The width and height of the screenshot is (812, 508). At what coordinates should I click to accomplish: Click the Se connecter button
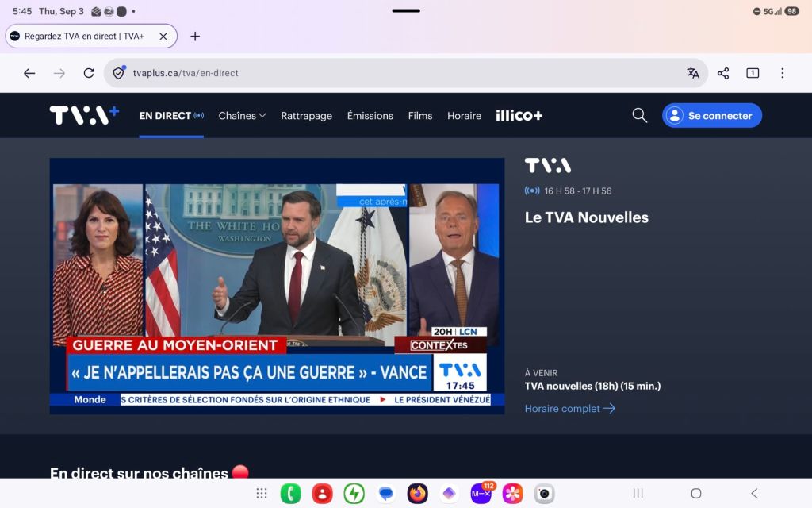(711, 115)
